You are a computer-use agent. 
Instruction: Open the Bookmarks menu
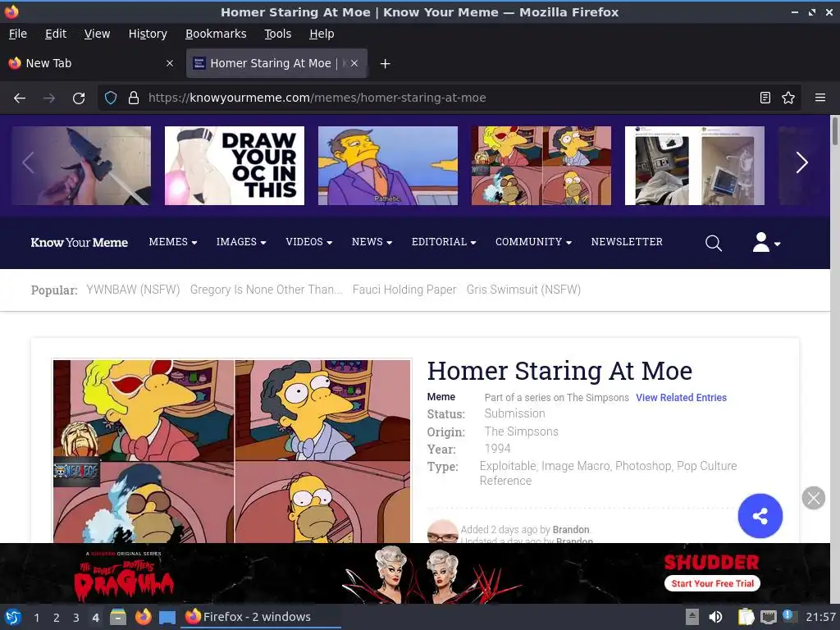click(x=216, y=34)
